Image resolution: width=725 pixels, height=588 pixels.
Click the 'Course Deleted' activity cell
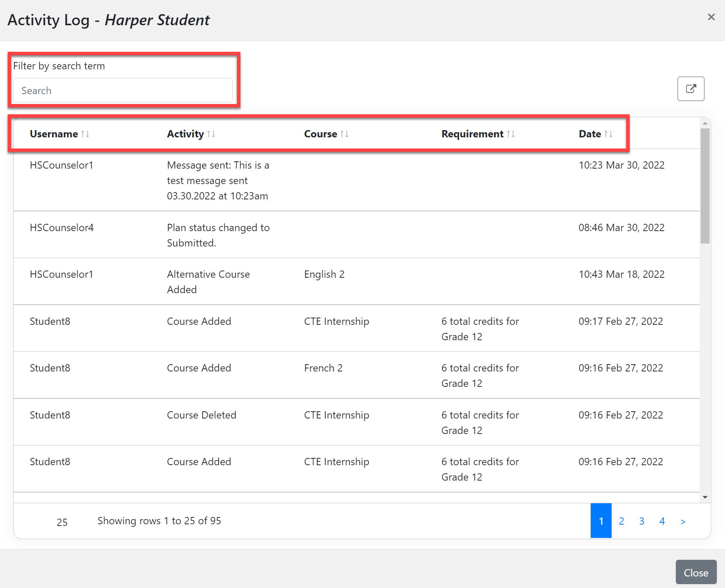tap(201, 415)
